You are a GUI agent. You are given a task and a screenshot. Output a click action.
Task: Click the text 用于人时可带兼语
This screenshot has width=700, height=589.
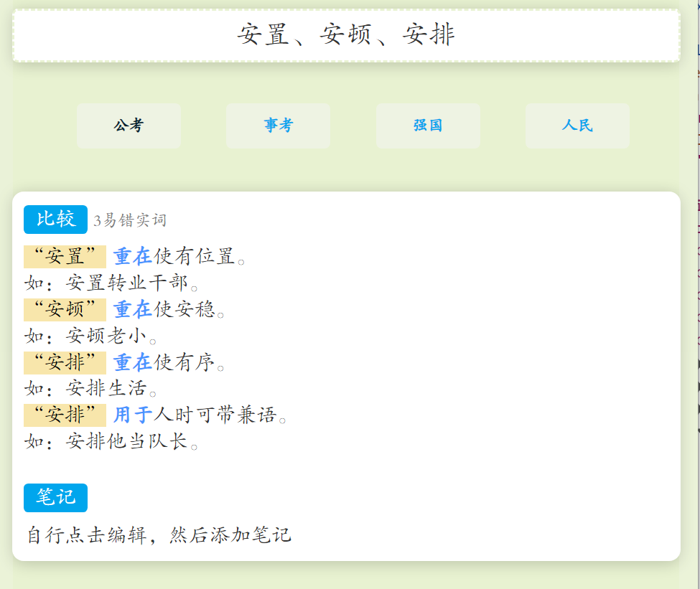click(199, 415)
